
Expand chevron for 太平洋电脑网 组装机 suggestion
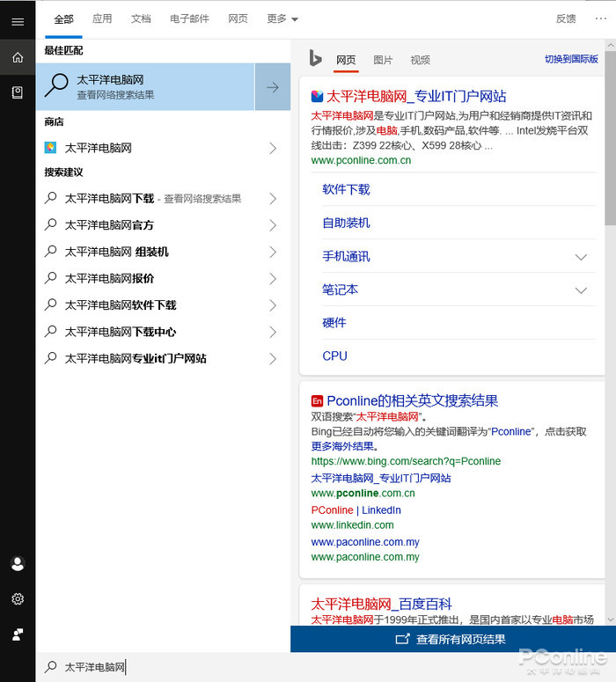pos(273,252)
